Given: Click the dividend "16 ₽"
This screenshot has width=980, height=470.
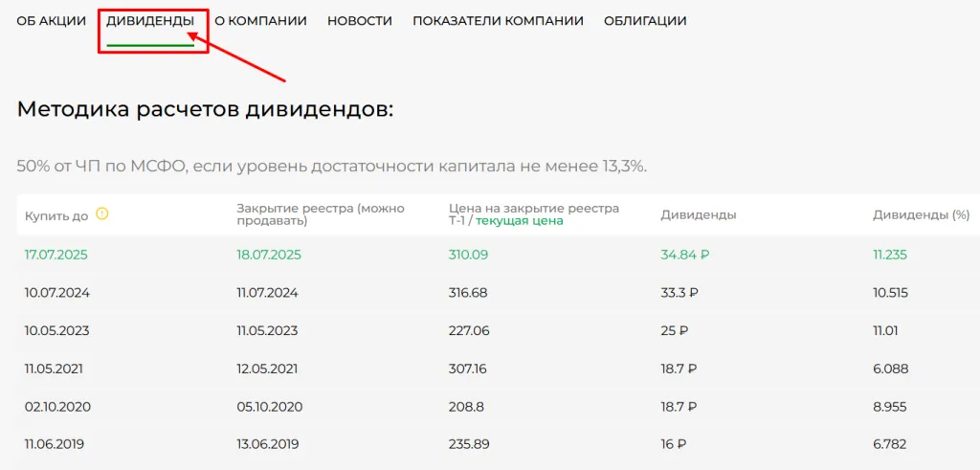Looking at the screenshot, I should click(x=674, y=446).
